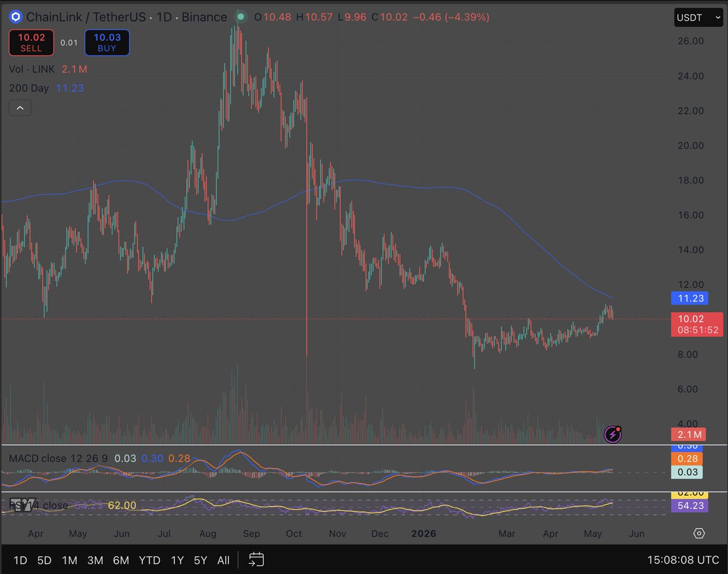Image resolution: width=728 pixels, height=574 pixels.
Task: Click the 26.00 price scale value
Action: [x=690, y=41]
